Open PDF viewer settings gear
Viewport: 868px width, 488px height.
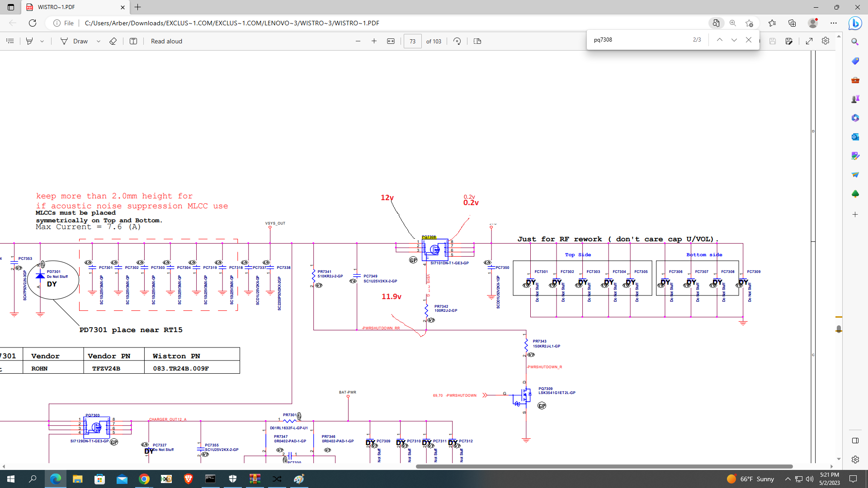pos(826,41)
